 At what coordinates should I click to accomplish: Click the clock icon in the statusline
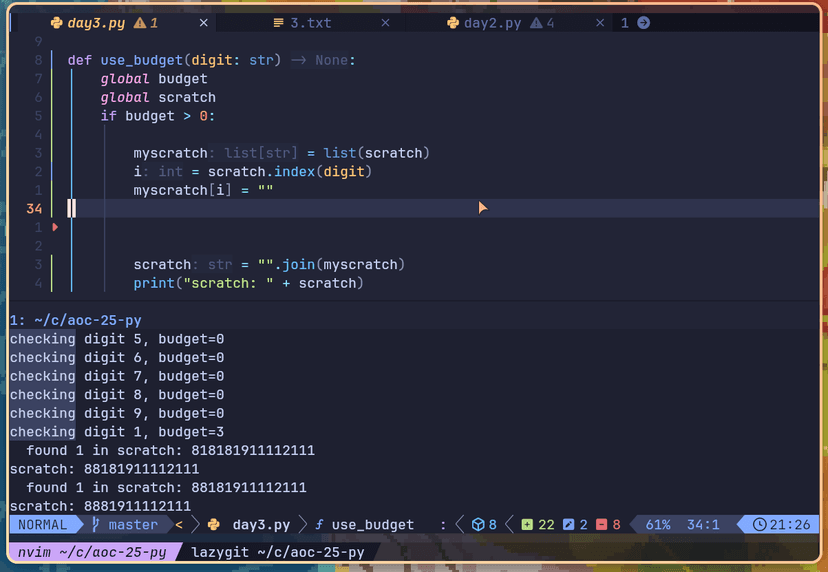[x=760, y=525]
